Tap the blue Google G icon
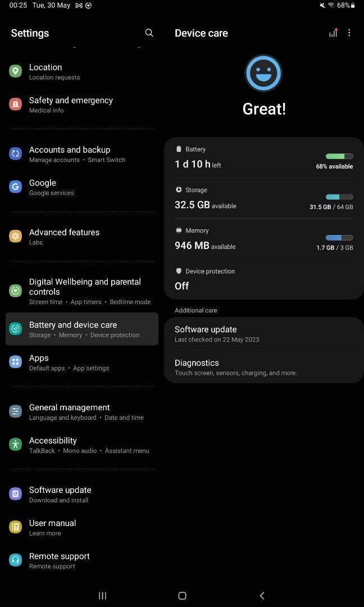This screenshot has width=364, height=607. 16,187
